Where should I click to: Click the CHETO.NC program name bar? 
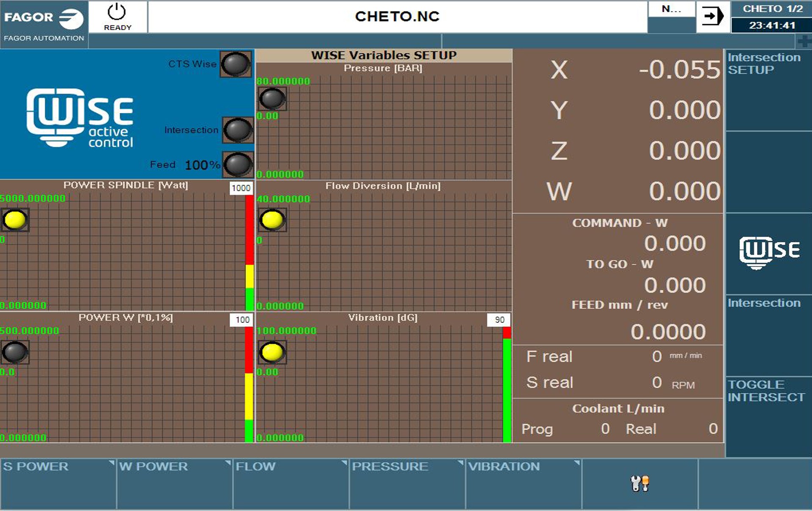398,17
